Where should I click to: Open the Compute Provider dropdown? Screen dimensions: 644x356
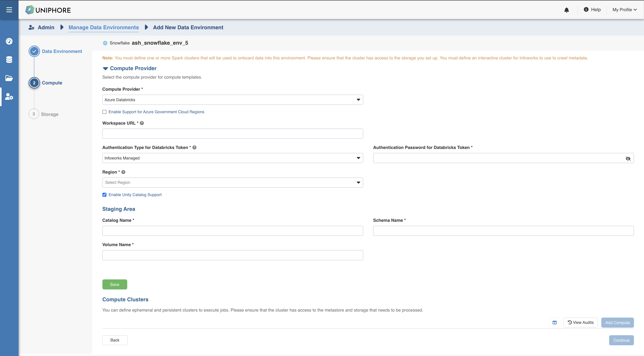[x=233, y=100]
